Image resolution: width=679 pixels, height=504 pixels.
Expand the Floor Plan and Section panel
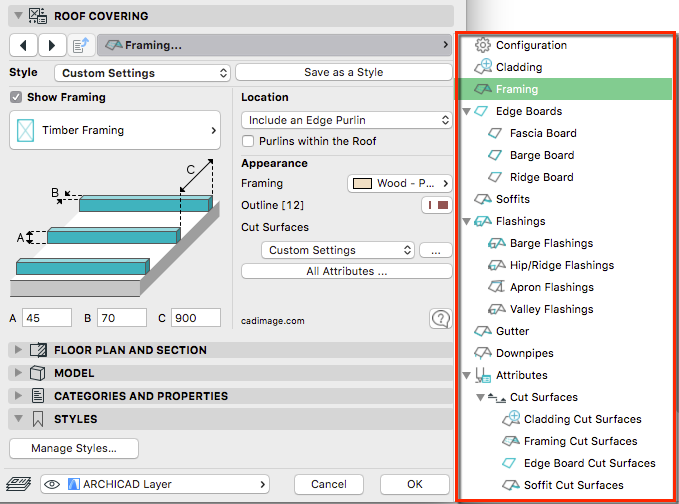17,350
